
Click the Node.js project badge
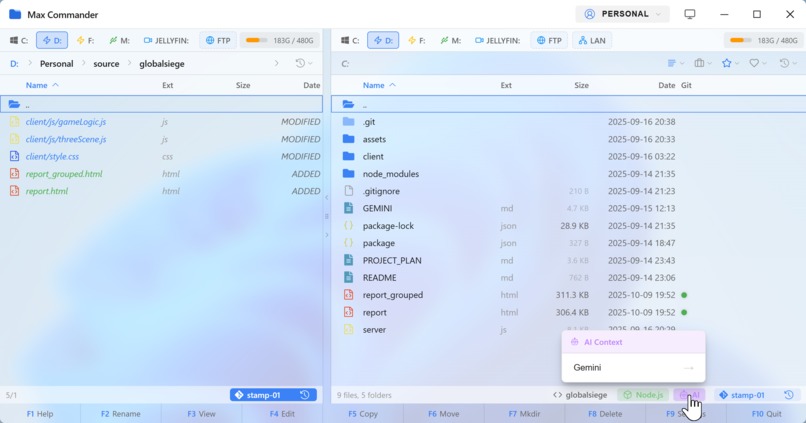[643, 395]
